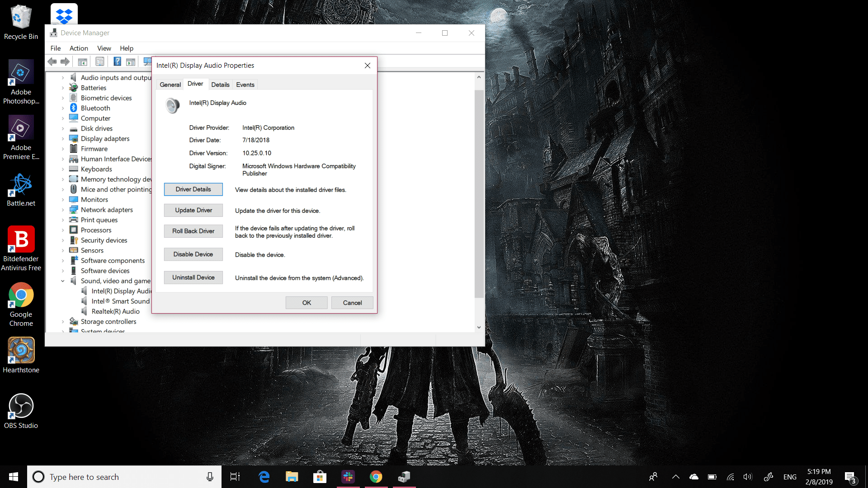Open File Explorer from the taskbar
This screenshot has height=488, width=868.
292,477
